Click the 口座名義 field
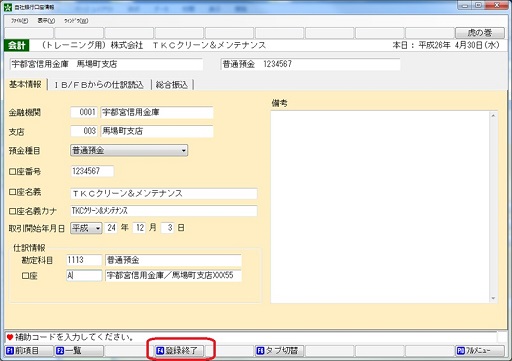This screenshot has height=361, width=512. pos(164,193)
